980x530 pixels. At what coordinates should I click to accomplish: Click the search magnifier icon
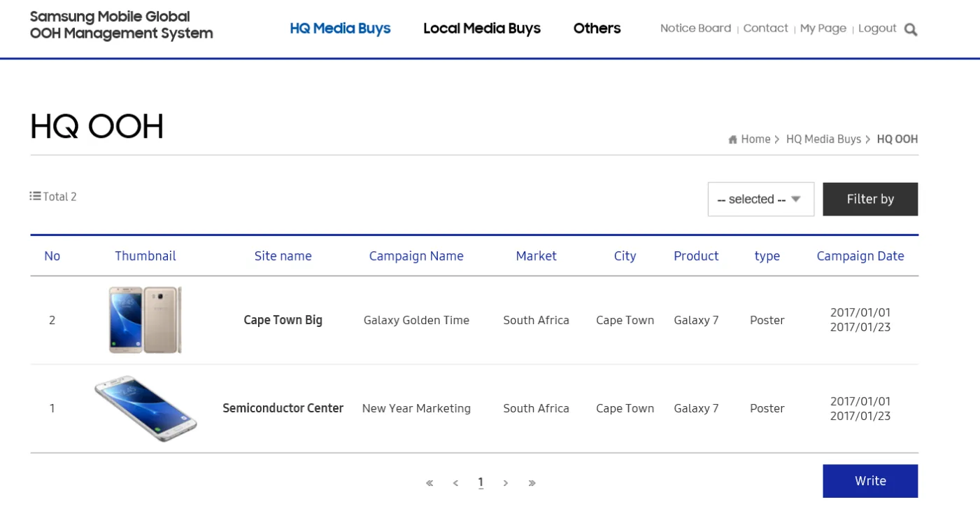point(910,29)
